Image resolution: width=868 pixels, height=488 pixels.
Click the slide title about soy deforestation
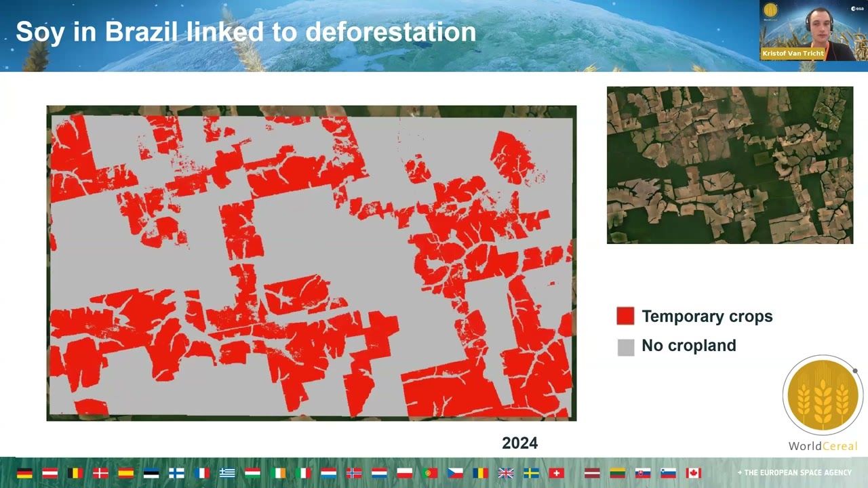point(245,32)
